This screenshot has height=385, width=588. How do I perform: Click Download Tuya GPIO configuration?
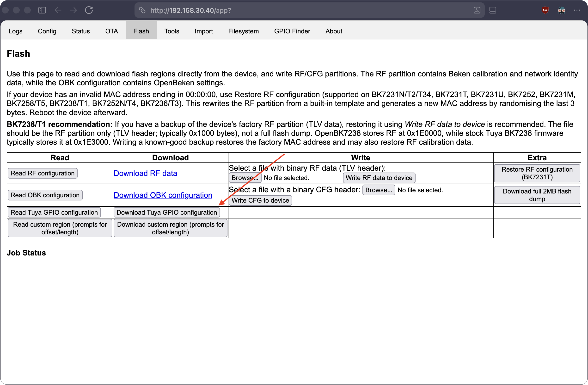pos(167,212)
